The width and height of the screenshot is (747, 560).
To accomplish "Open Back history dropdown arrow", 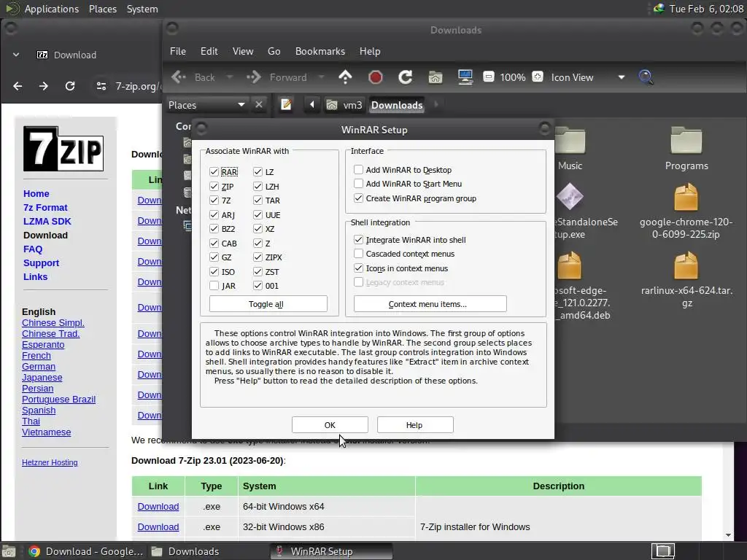I will click(230, 77).
